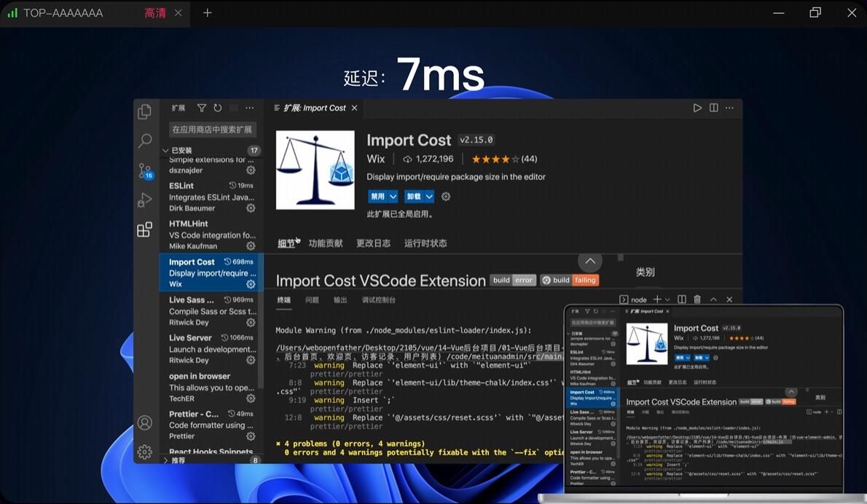Open the Accounts icon in activity bar
This screenshot has height=504, width=867.
[x=144, y=422]
